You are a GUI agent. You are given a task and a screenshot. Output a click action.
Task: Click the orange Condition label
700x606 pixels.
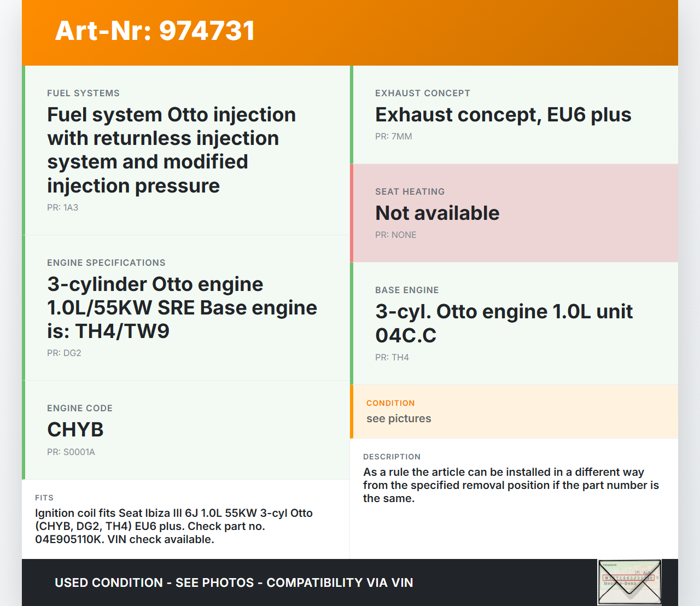point(390,403)
